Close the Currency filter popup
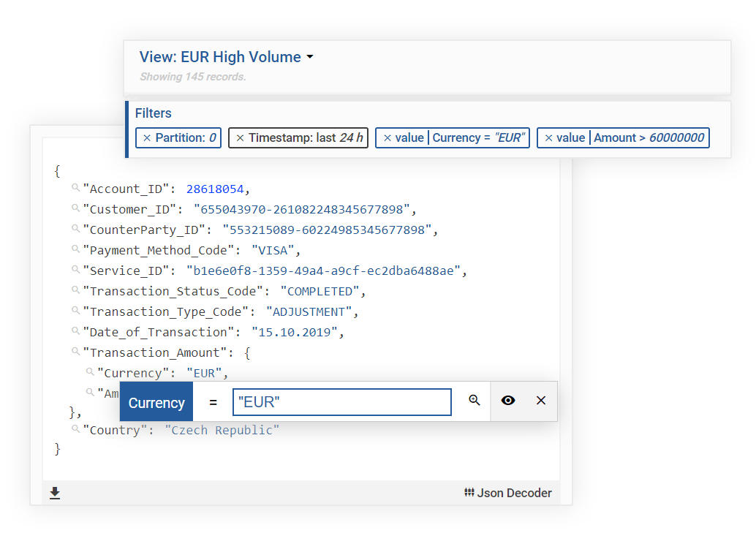Image resolution: width=756 pixels, height=533 pixels. (541, 401)
